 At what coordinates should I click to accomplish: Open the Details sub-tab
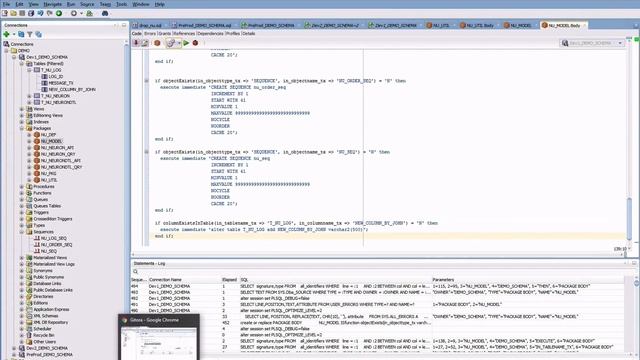point(249,33)
